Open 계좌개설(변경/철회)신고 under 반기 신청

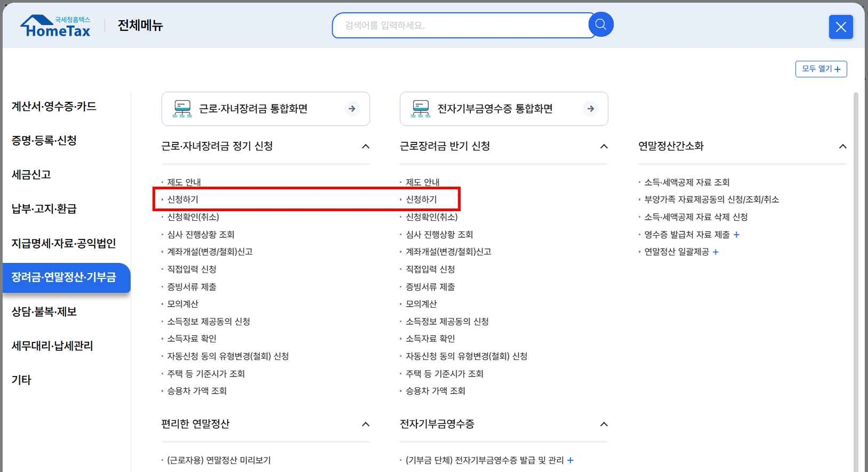448,252
